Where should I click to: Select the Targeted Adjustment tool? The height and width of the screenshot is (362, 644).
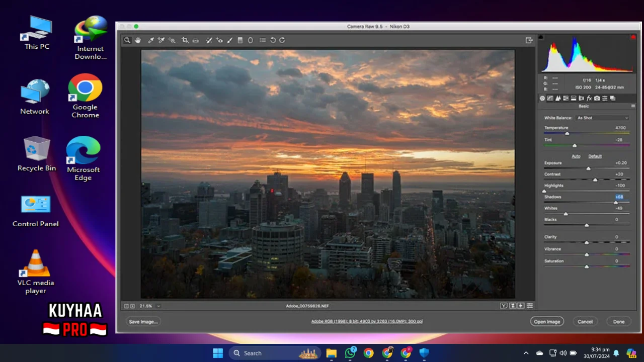(x=172, y=40)
